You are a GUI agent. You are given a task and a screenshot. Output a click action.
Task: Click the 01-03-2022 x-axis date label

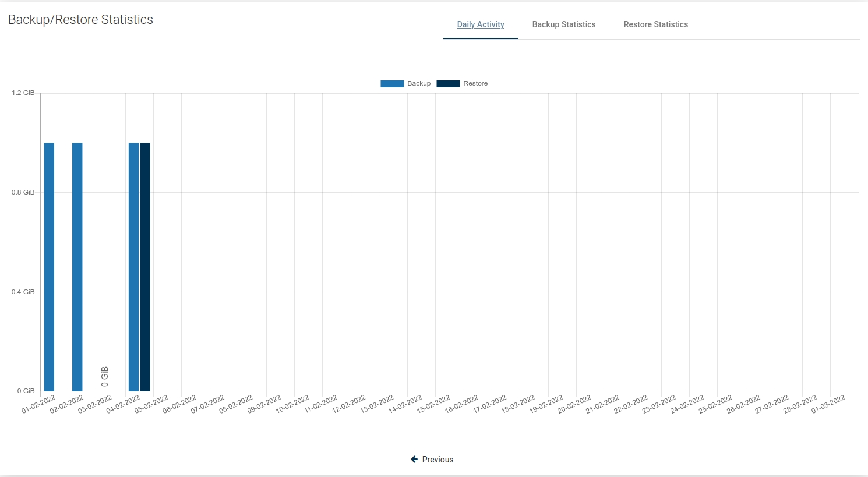pyautogui.click(x=828, y=404)
